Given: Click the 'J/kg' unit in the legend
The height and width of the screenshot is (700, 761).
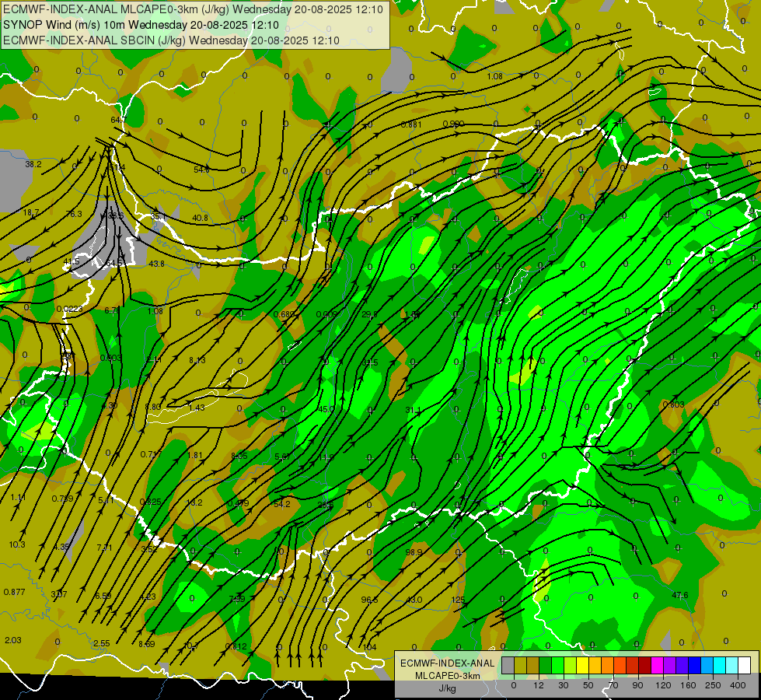Looking at the screenshot, I should [447, 688].
